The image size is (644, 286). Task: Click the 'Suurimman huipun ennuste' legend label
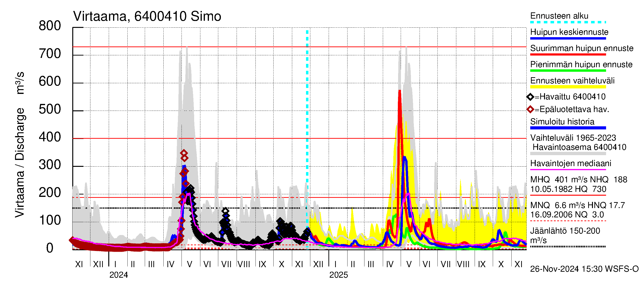point(582,48)
